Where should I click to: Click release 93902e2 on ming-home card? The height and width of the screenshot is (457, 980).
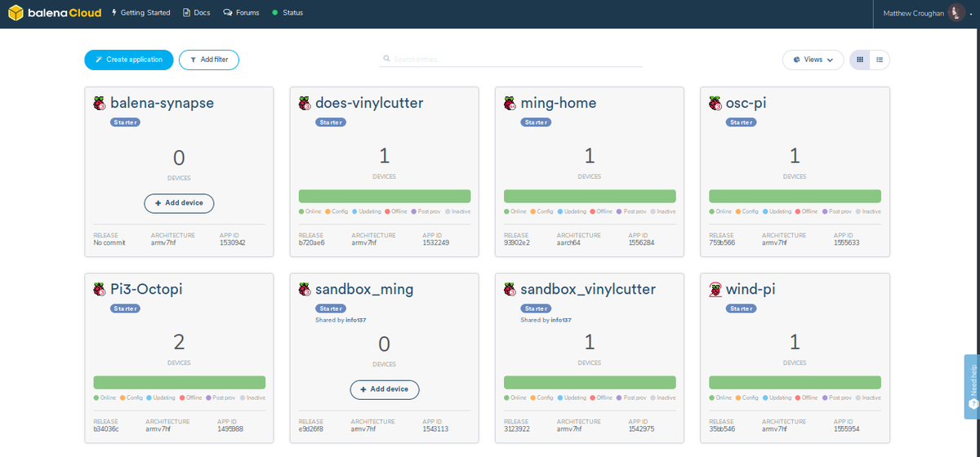517,243
